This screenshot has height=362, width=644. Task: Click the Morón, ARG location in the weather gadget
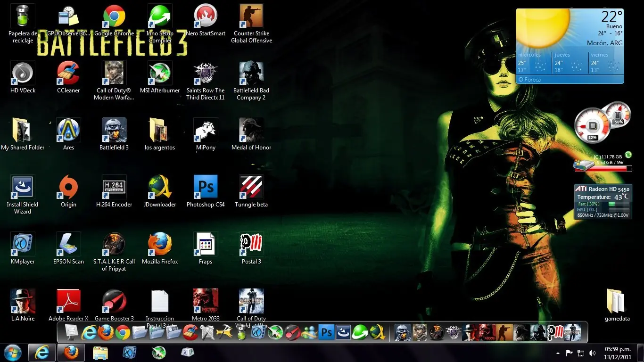tap(604, 43)
